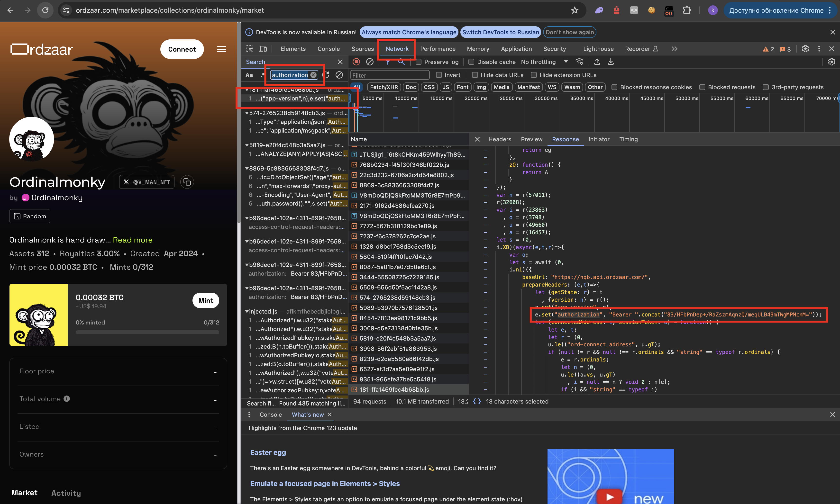840x504 pixels.
Task: Click the export HAR download icon
Action: pyautogui.click(x=610, y=62)
